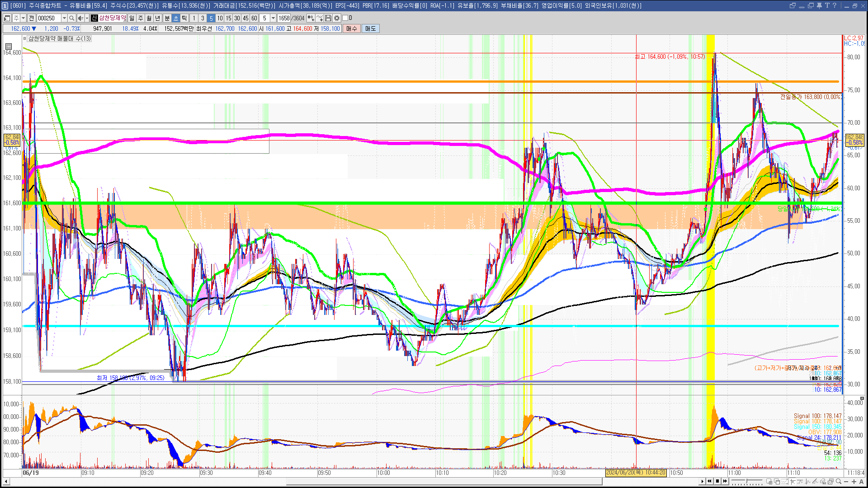
Task: Open the 주 market type dropdown
Action: click(x=23, y=18)
